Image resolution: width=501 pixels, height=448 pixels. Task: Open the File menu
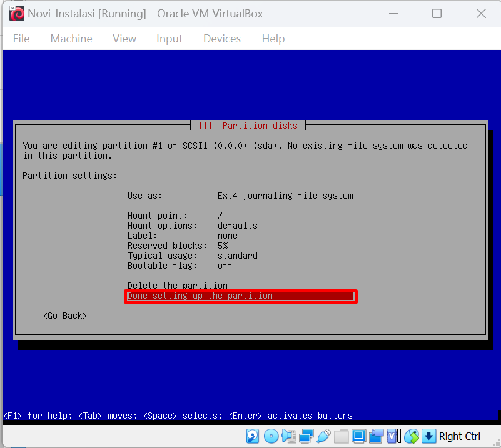tap(21, 39)
